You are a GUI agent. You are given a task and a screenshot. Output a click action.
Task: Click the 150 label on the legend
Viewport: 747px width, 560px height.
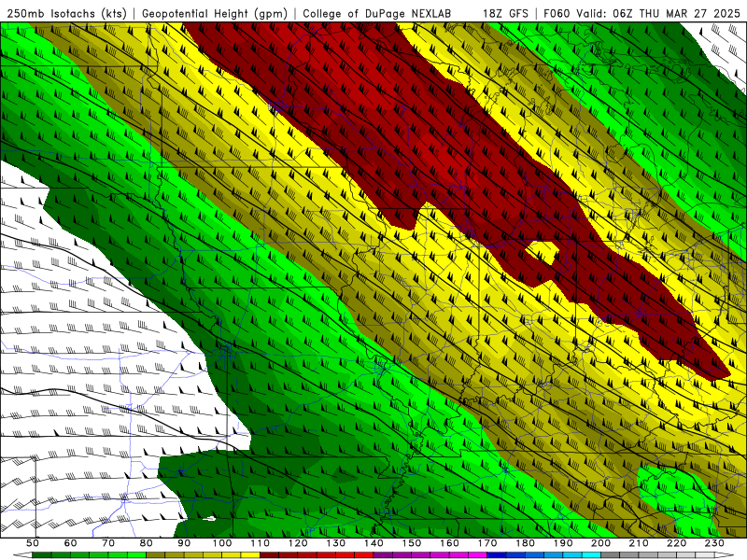pyautogui.click(x=411, y=543)
